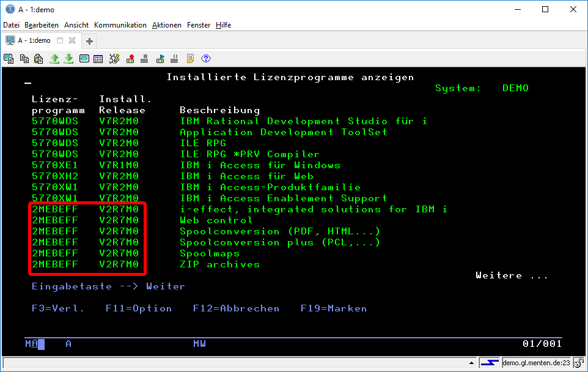Click the Paste clipboard toolbar icon
588x372 pixels.
(x=39, y=59)
